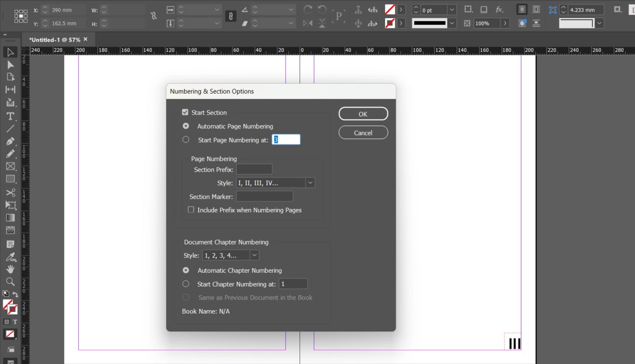The height and width of the screenshot is (364, 635).
Task: Select the Hand tool
Action: pos(10,269)
